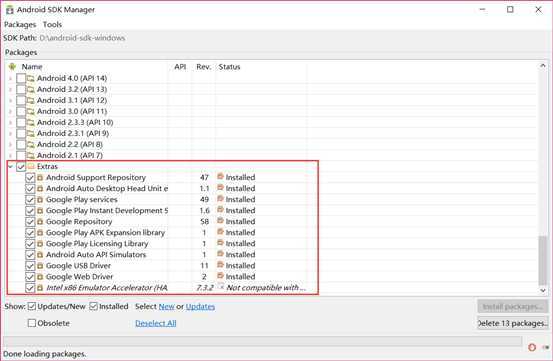Click the red stop icon in status bar

point(532,347)
